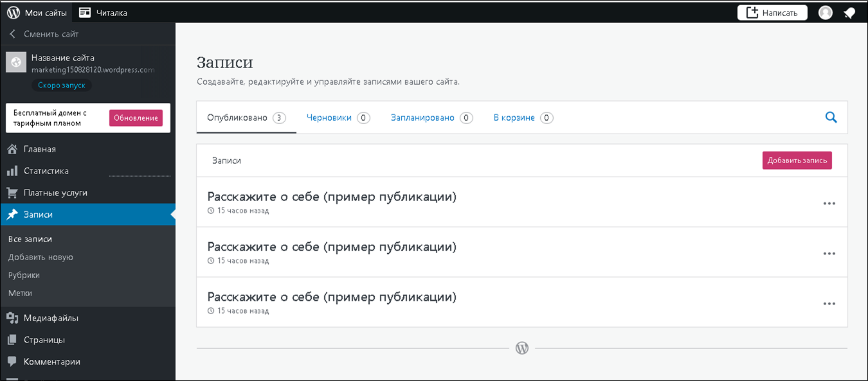Viewport: 868px width, 381px height.
Task: Open the Метки link in sidebar
Action: click(x=21, y=293)
